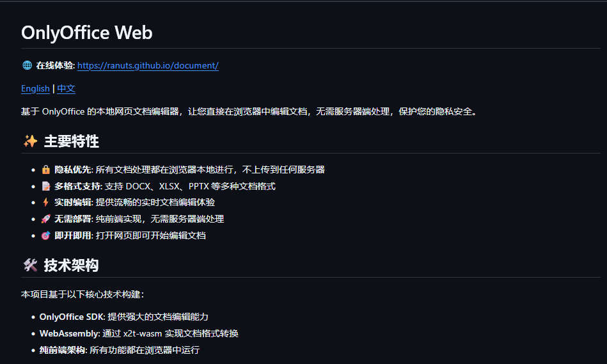
Task: Click the 隐私优先 bold text
Action: click(73, 170)
